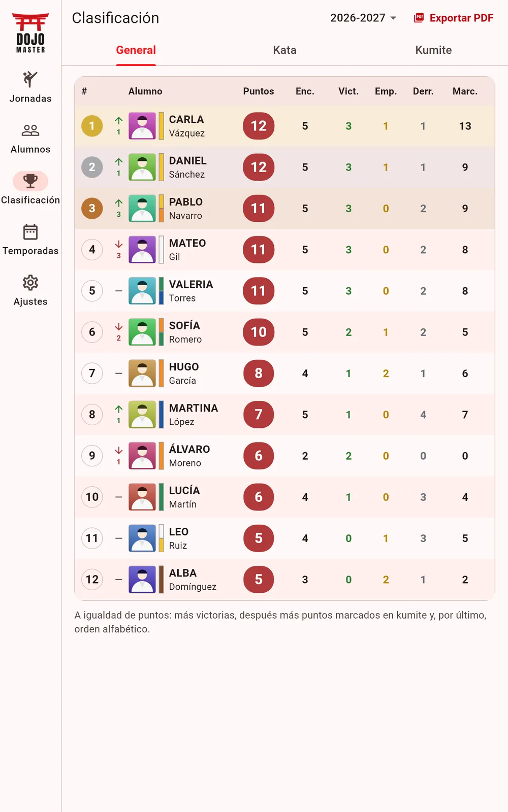Click Mateo Gil's 11 points badge
Viewport: 508px width, 812px height.
(259, 250)
